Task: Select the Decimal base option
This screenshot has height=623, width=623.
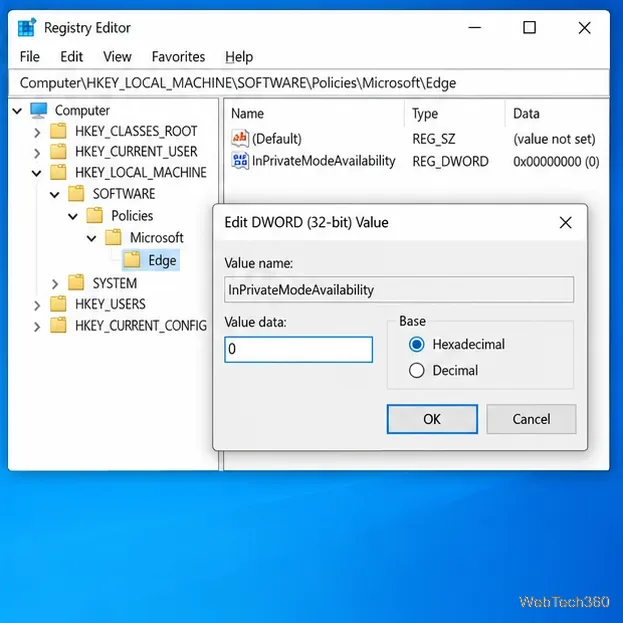Action: click(416, 370)
